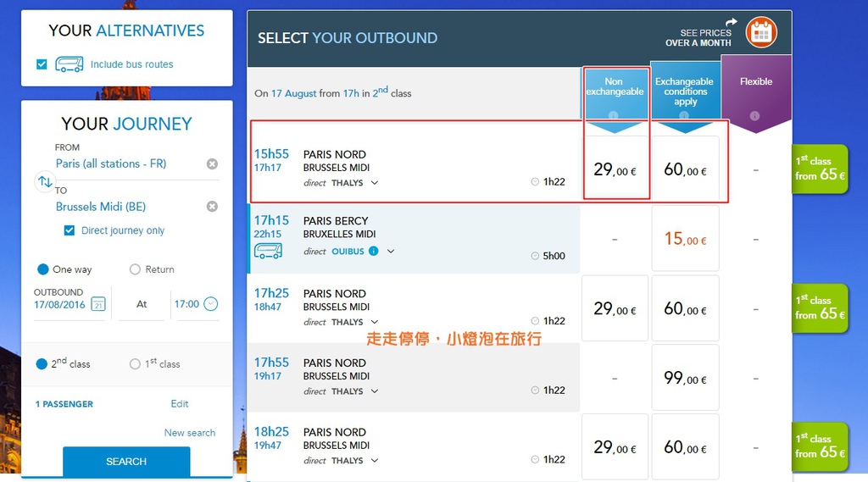Click duration clock icon on 5h00 trip
This screenshot has height=482, width=868.
(535, 256)
